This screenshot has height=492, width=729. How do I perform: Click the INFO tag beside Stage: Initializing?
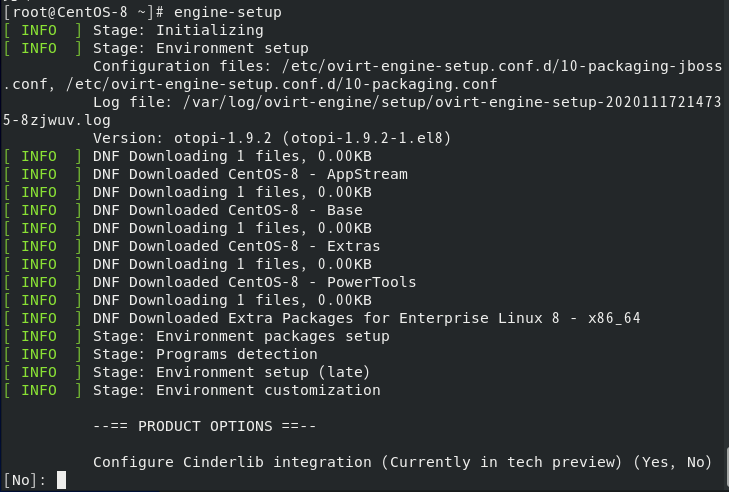(39, 30)
